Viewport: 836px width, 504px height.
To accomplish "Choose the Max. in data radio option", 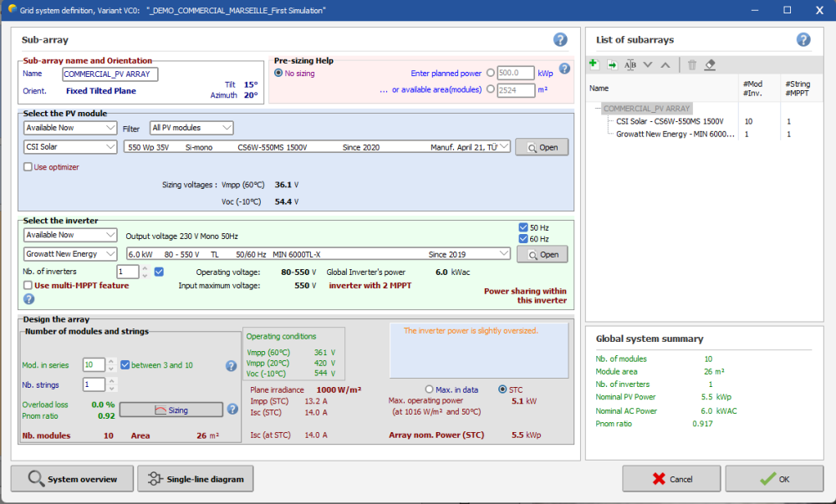I will 430,389.
